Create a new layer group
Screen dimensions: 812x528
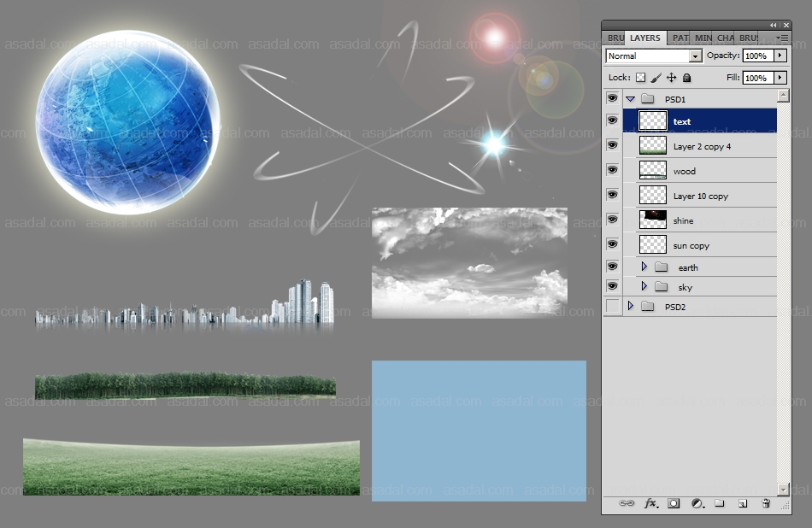coord(720,504)
